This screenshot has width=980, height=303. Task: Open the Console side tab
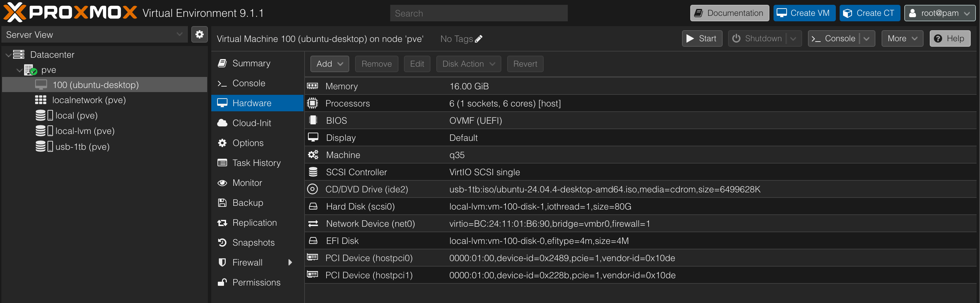(x=257, y=83)
